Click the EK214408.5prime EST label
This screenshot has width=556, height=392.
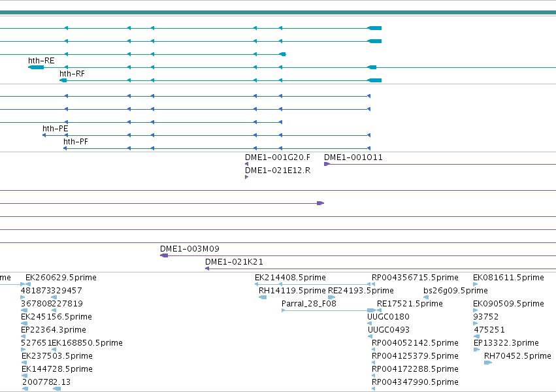(290, 278)
